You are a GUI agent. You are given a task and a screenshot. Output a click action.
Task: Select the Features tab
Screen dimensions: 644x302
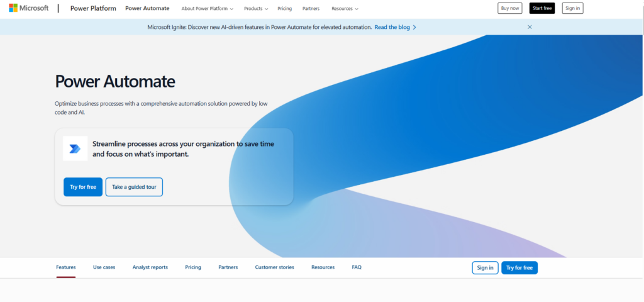[x=66, y=267]
